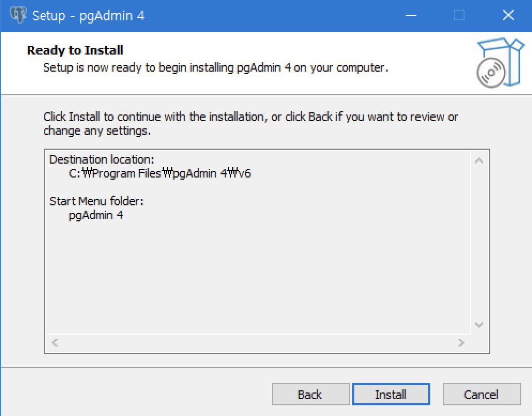This screenshot has height=416, width=532.
Task: Click the scroll right arrow in summary box
Action: pyautogui.click(x=461, y=343)
